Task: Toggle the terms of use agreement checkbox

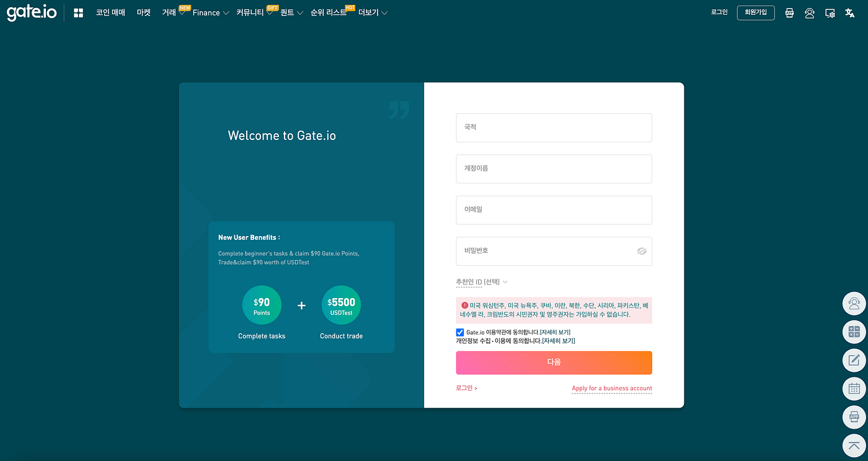Action: click(x=460, y=332)
